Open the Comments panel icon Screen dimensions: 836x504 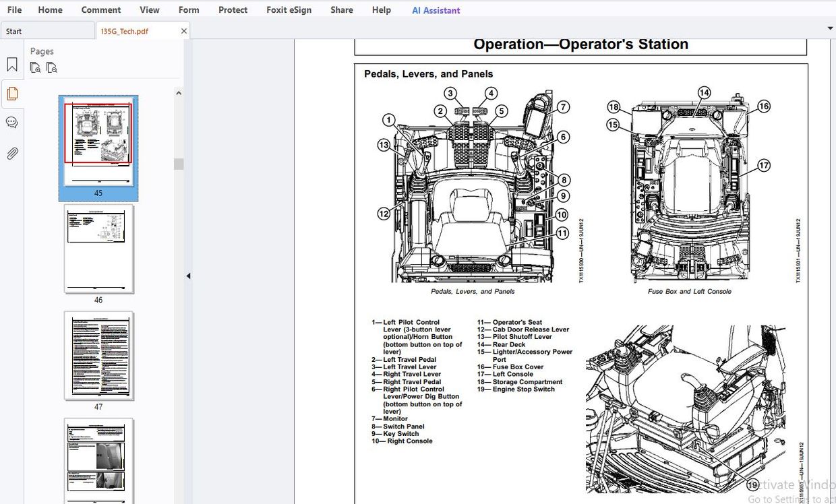[x=12, y=122]
